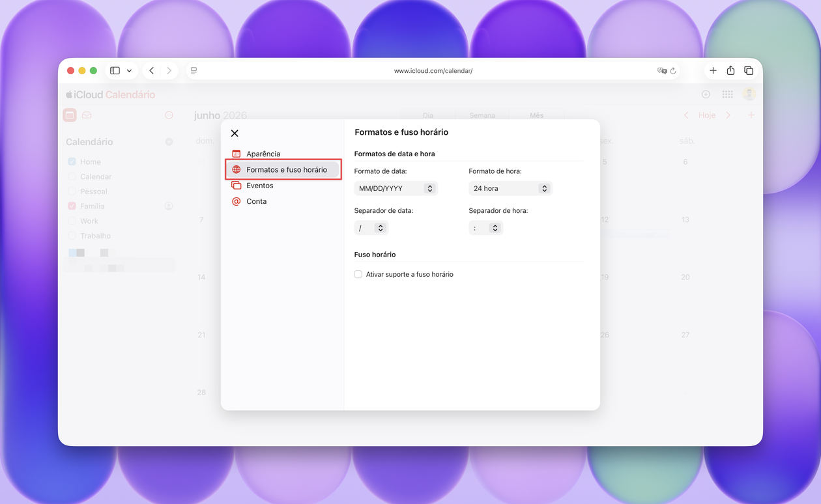Screen dimensions: 821x504
Task: Close the settings dialog with X
Action: [235, 133]
